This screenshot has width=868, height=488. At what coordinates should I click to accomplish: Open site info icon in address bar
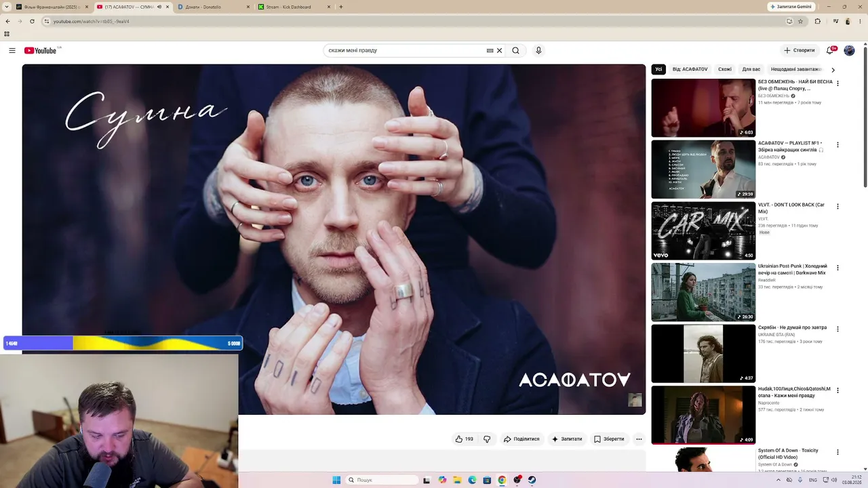coord(46,21)
